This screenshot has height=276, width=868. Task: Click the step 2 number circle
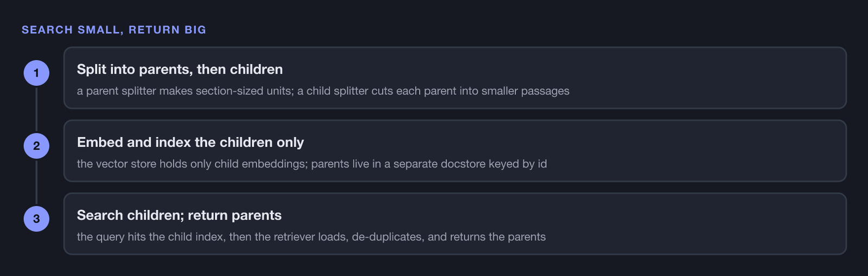coord(36,146)
